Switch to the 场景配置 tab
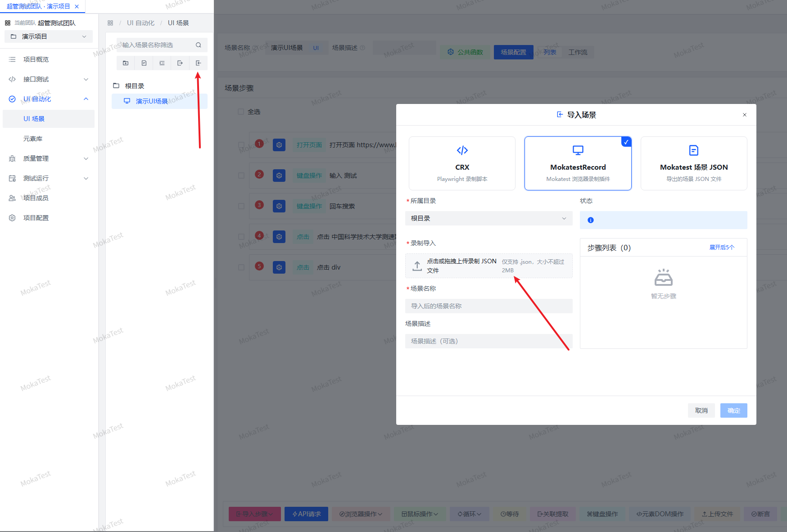Screen dimensions: 787x532 click(x=513, y=52)
